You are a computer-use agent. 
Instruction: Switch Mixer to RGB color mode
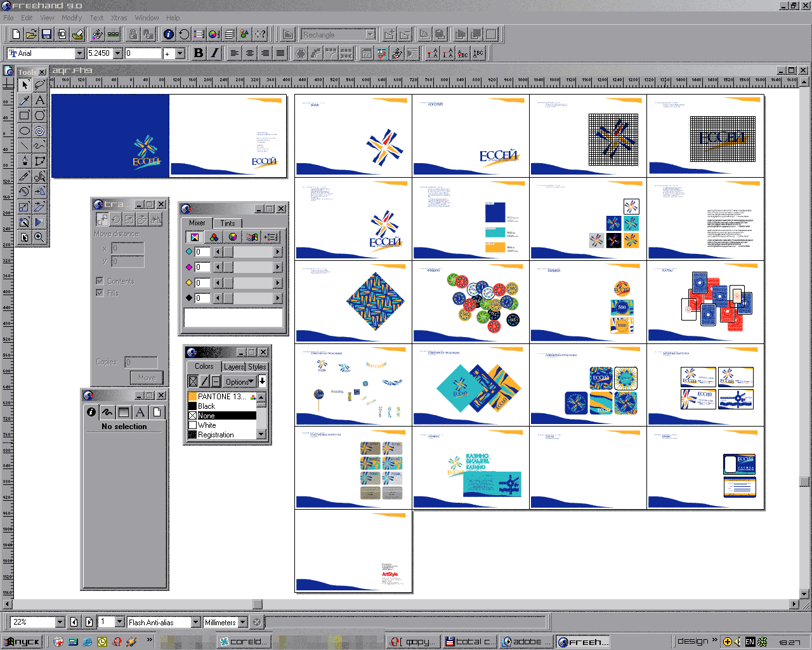click(214, 237)
